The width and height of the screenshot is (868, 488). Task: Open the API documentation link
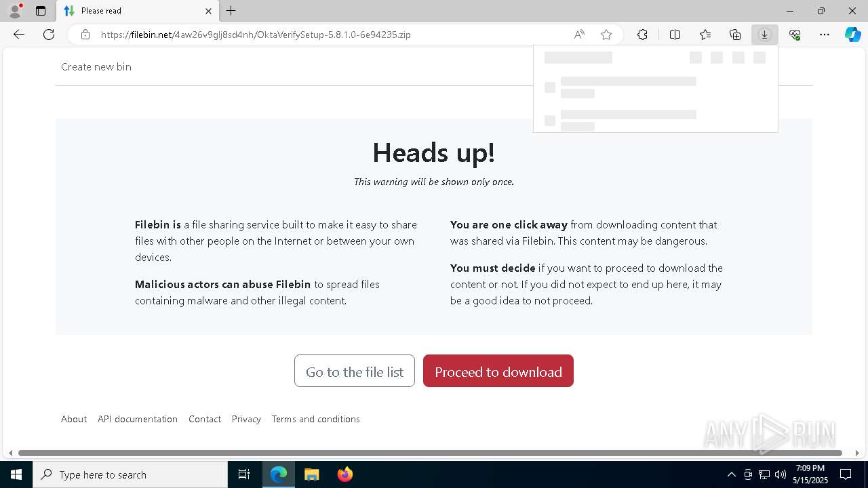tap(138, 419)
